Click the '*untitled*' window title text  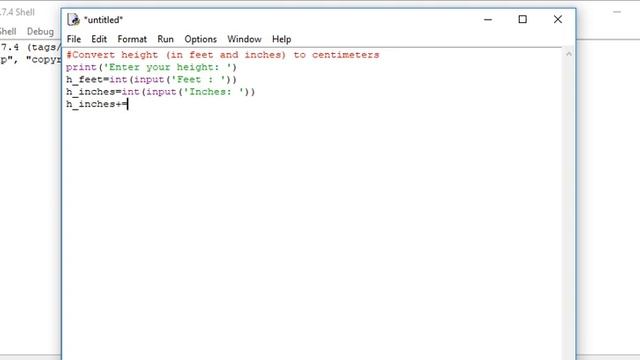click(x=103, y=20)
